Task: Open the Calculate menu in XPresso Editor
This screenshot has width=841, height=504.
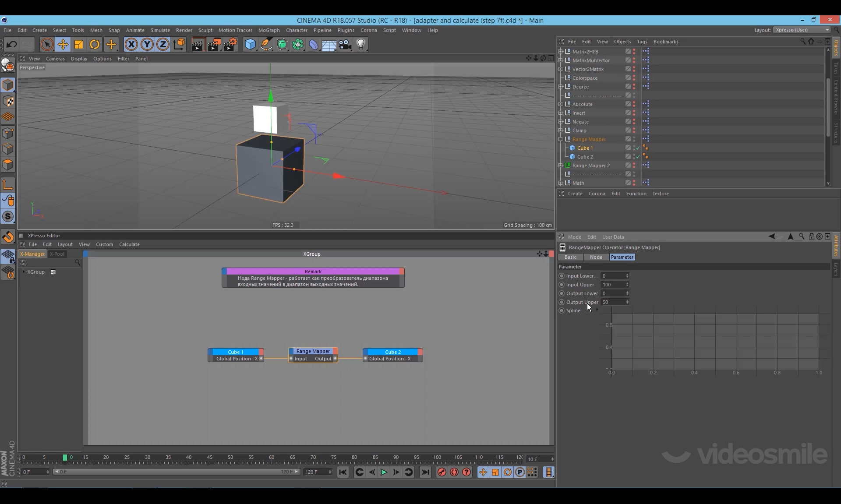Action: (129, 244)
